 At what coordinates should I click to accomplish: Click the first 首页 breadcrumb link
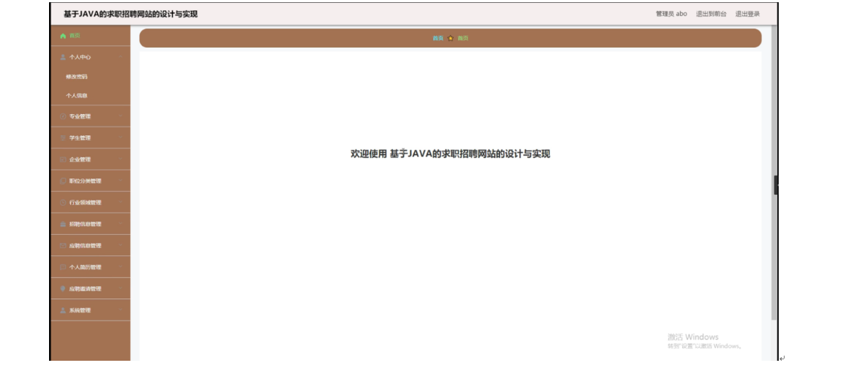pos(438,38)
